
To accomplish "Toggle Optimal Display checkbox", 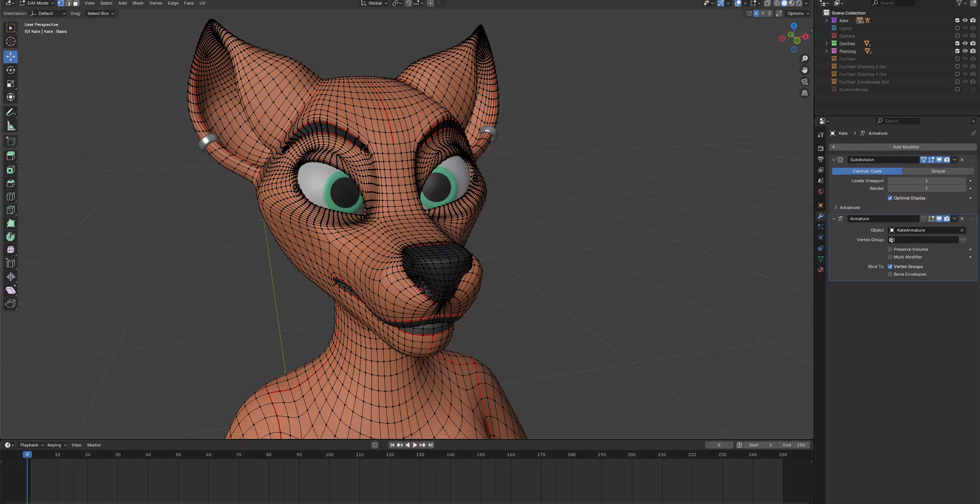I will pyautogui.click(x=890, y=198).
